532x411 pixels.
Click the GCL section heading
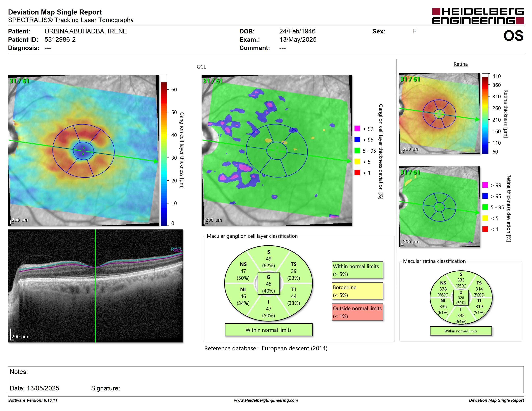coord(201,67)
